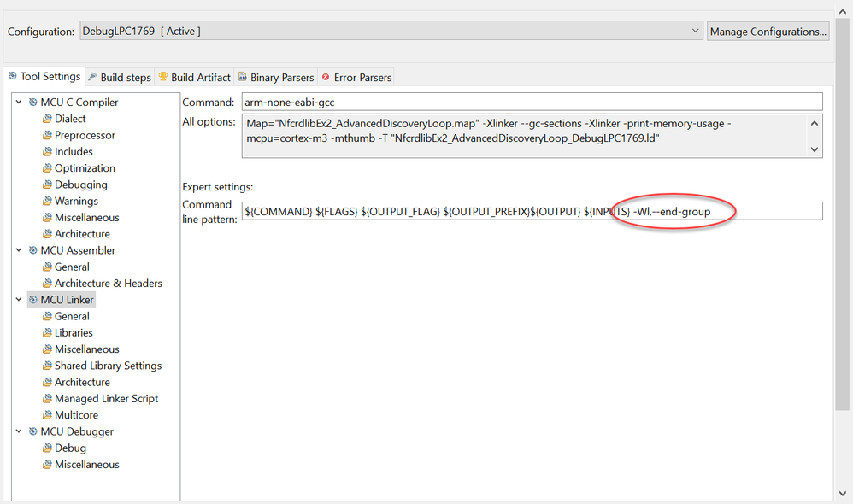Image resolution: width=853 pixels, height=504 pixels.
Task: Open the Configuration dropdown DebugLPC1769
Action: point(391,32)
